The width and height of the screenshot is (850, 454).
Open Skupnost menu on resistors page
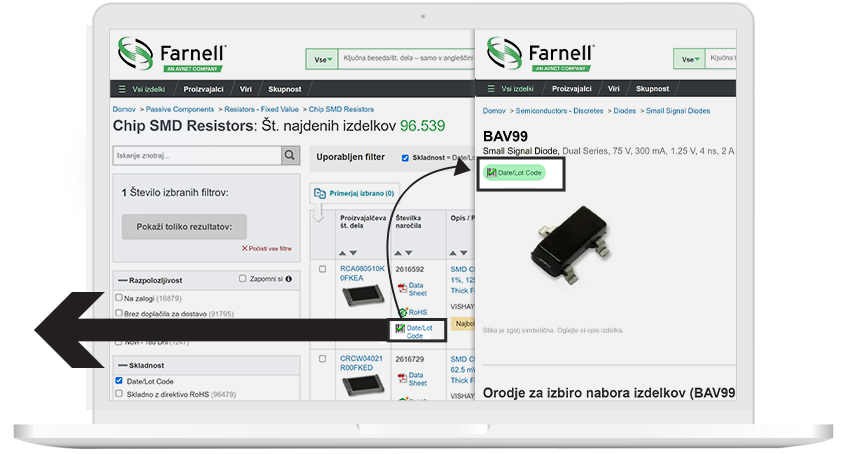click(285, 89)
